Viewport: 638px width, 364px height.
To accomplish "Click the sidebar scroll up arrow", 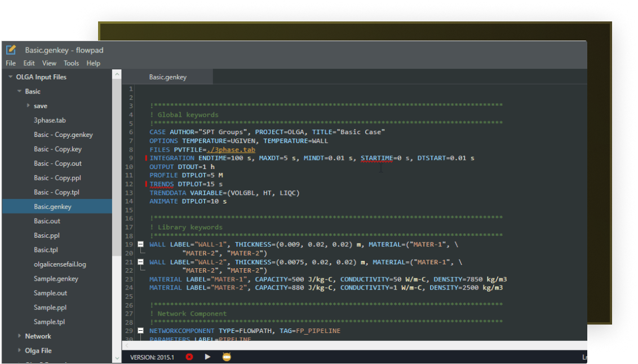I will point(117,74).
